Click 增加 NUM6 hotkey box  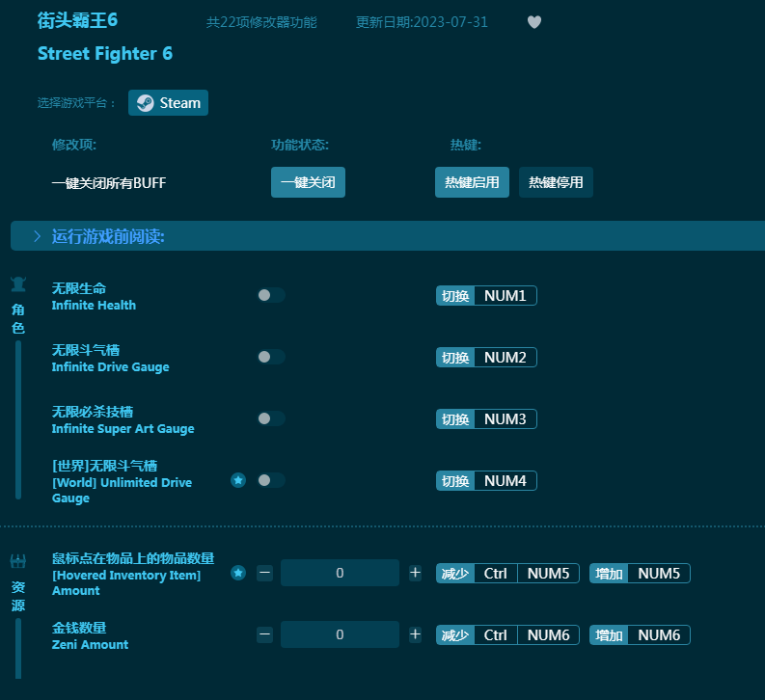tap(640, 635)
